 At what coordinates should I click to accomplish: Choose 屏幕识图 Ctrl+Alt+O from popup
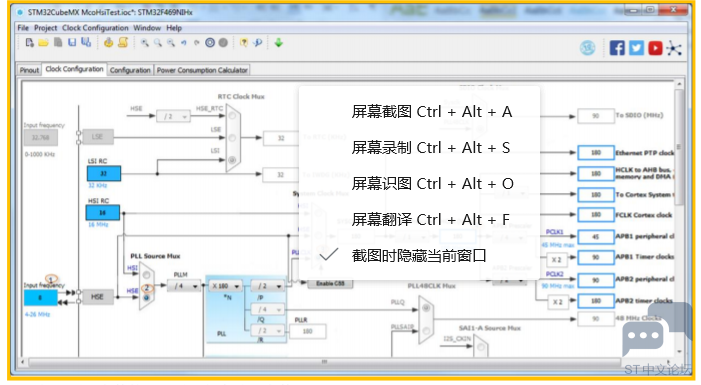coord(432,183)
